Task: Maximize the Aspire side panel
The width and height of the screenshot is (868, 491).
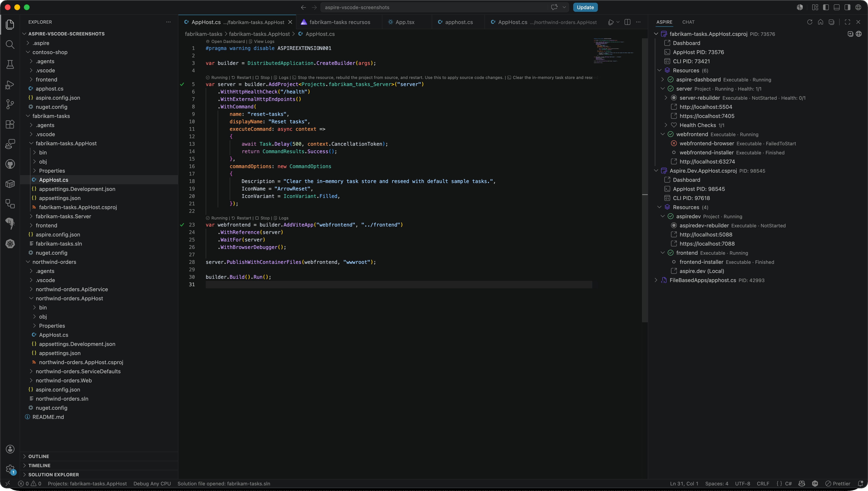Action: click(847, 22)
